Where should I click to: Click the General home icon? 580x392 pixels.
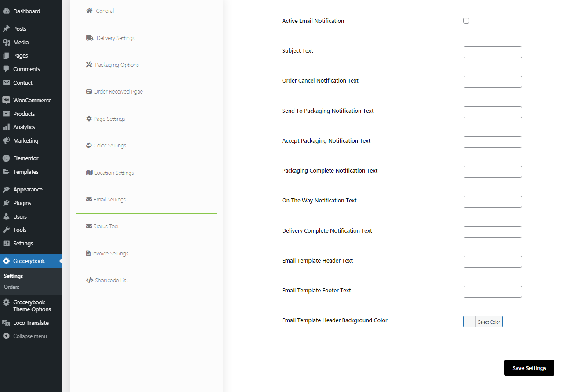coord(90,11)
